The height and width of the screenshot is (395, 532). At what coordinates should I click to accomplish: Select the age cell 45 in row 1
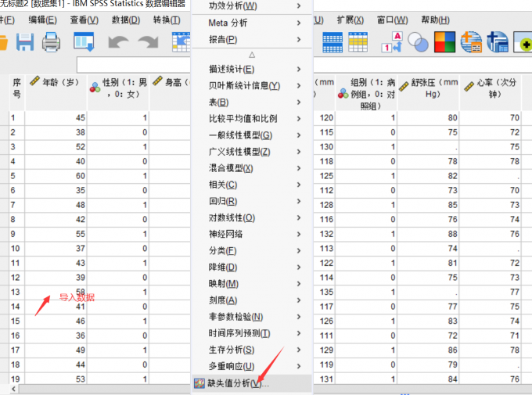56,118
